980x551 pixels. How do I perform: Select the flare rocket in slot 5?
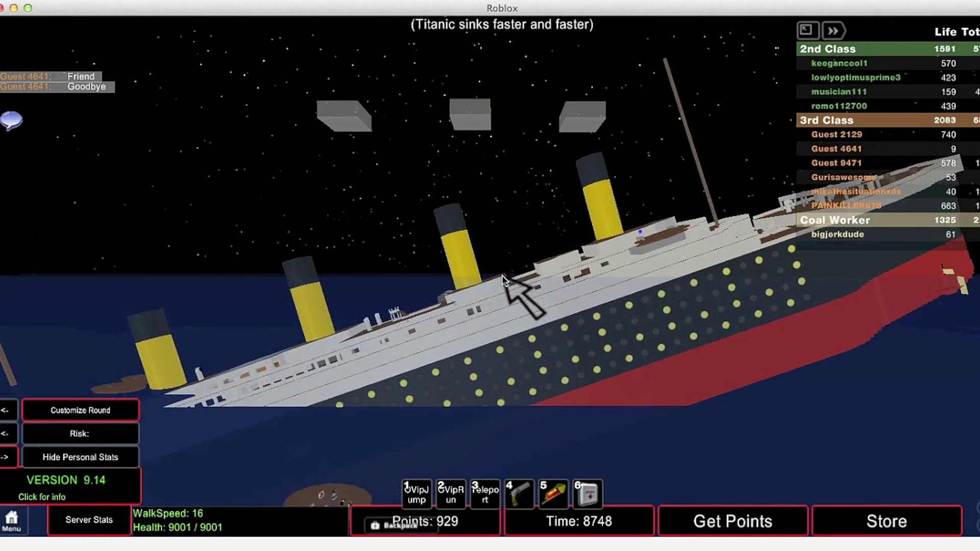point(554,493)
